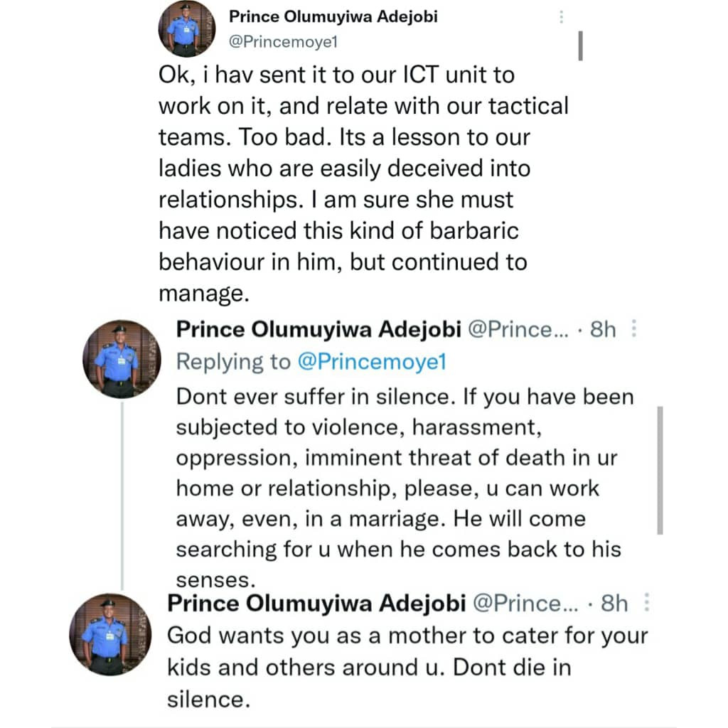Open the 'Dont ever suffer in silence' reply text
This screenshot has height=728, width=728.
click(x=405, y=488)
